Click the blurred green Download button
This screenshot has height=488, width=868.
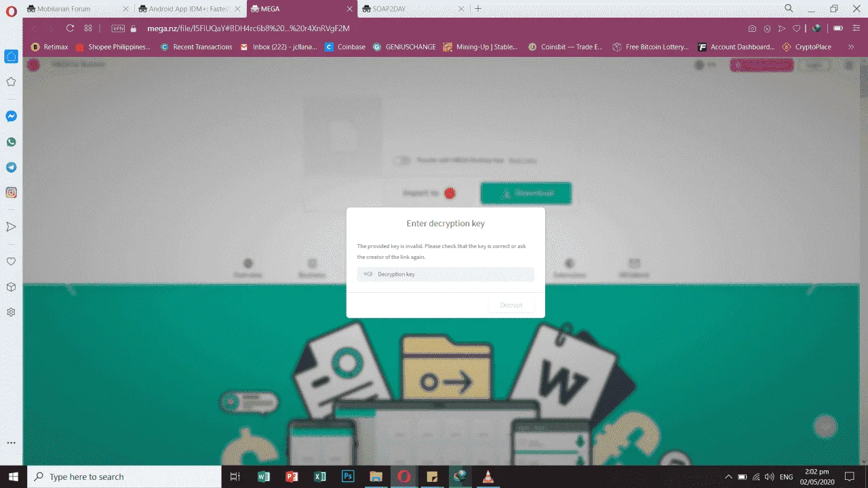pos(526,193)
